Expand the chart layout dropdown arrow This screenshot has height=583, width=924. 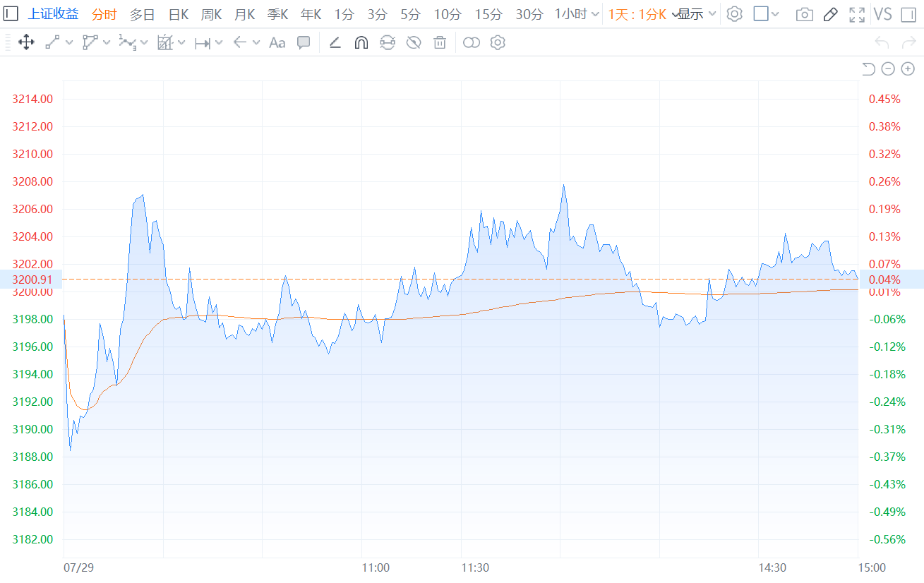776,14
